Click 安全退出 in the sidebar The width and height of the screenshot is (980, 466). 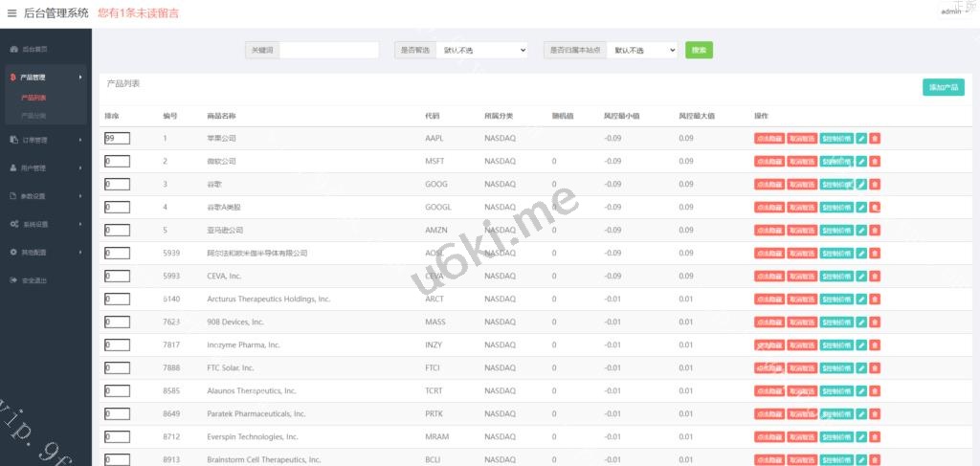pyautogui.click(x=34, y=281)
